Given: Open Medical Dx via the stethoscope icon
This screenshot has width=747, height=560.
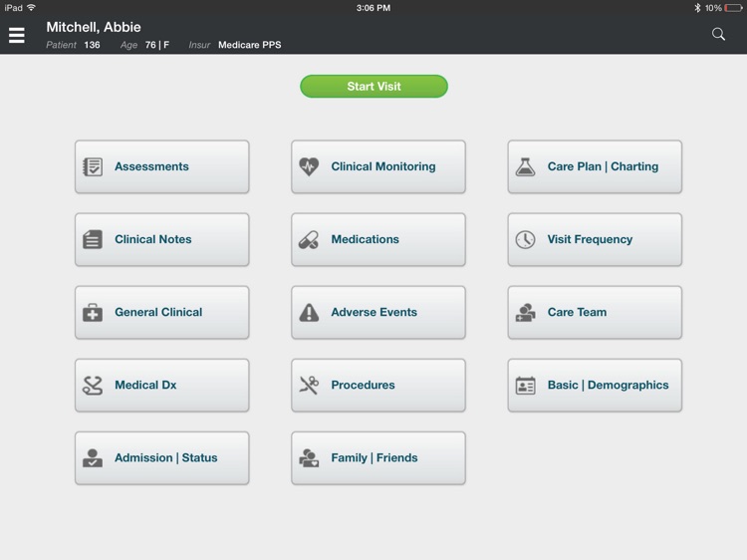Looking at the screenshot, I should click(93, 385).
